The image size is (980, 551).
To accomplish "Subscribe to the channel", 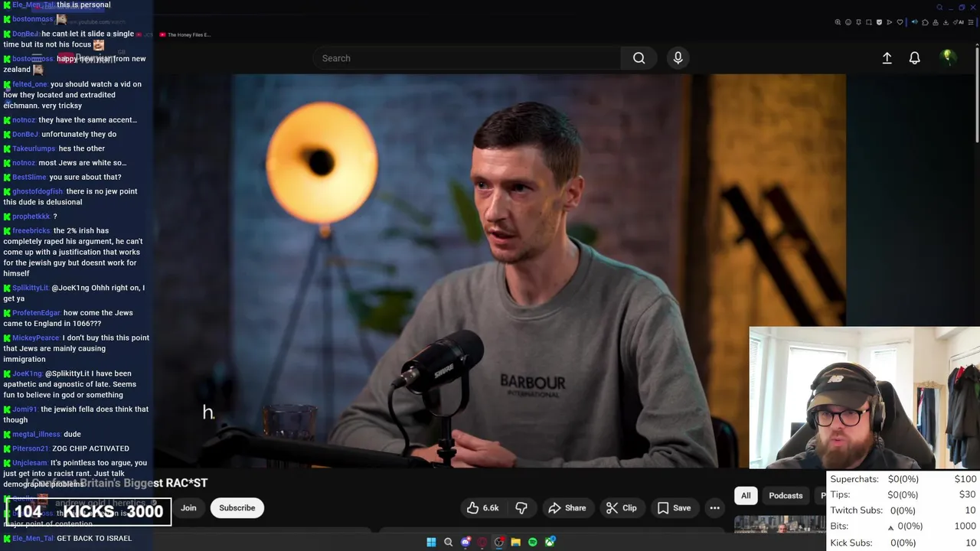I will coord(237,508).
